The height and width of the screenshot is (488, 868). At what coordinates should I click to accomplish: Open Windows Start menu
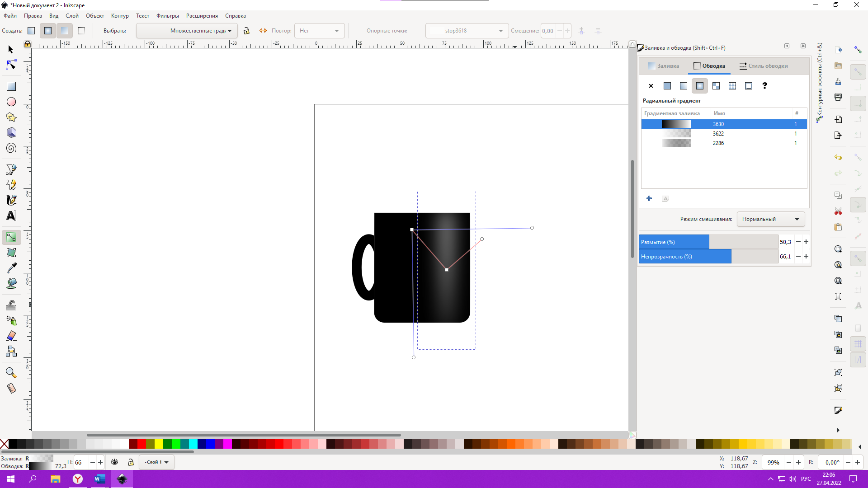(11, 479)
